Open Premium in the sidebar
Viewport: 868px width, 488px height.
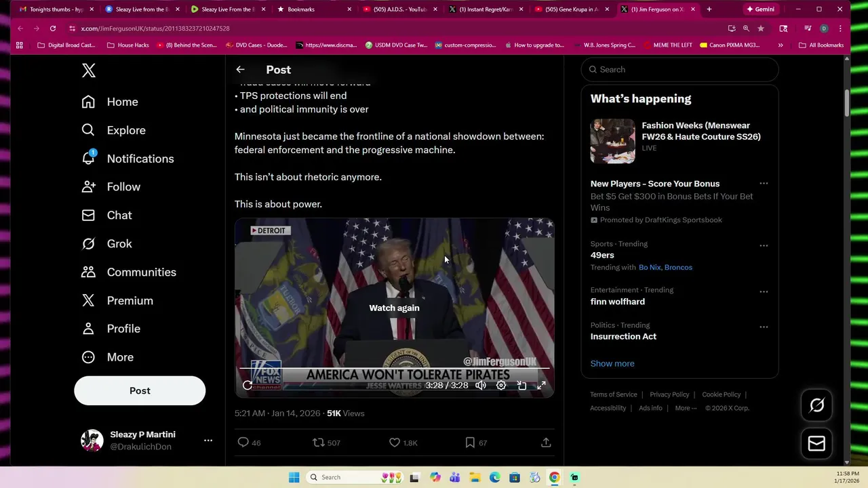(x=117, y=301)
